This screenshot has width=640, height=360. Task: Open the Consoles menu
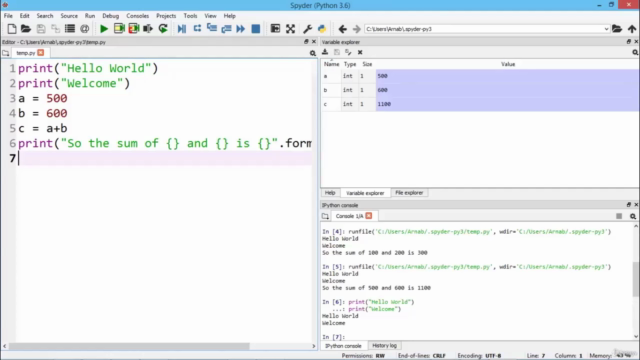(x=138, y=16)
